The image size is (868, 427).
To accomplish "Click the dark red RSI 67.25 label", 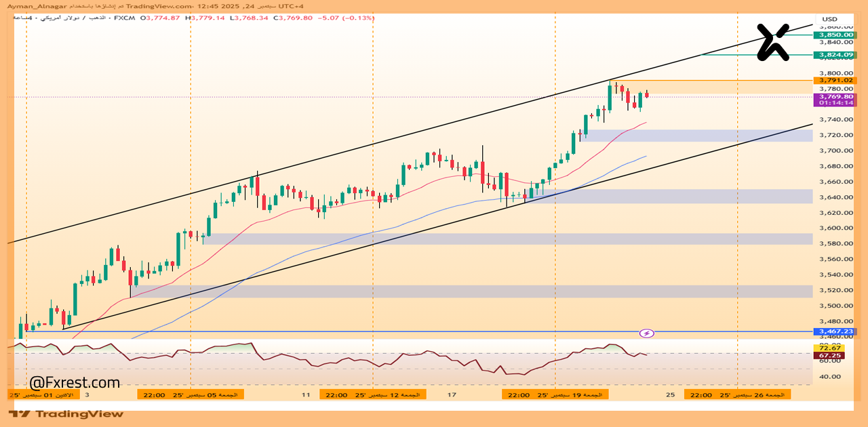I will click(825, 355).
